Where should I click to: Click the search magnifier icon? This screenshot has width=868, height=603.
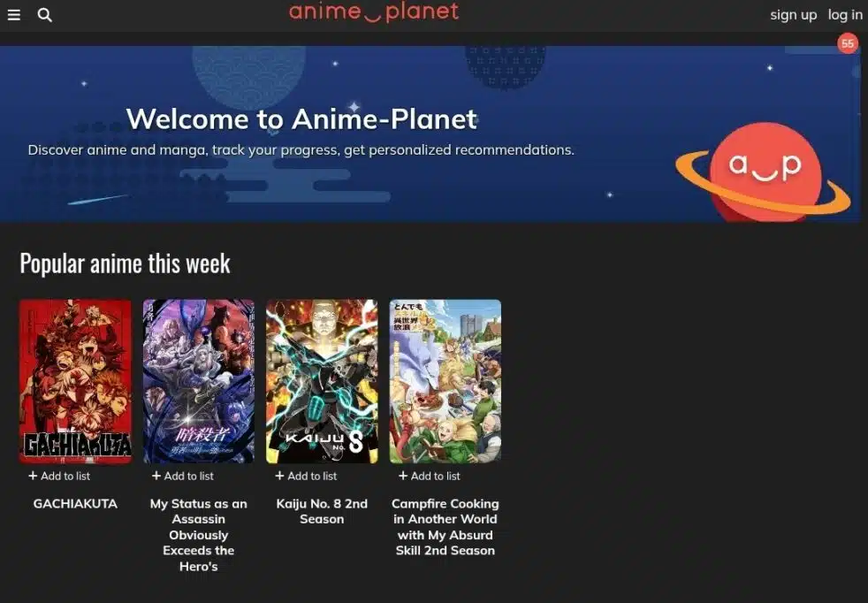[45, 15]
